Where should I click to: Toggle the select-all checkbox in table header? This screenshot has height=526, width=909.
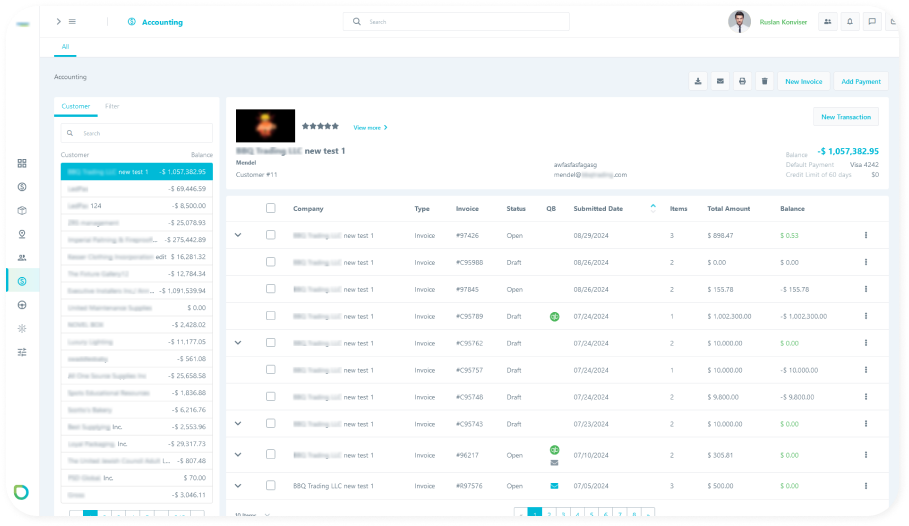tap(270, 208)
